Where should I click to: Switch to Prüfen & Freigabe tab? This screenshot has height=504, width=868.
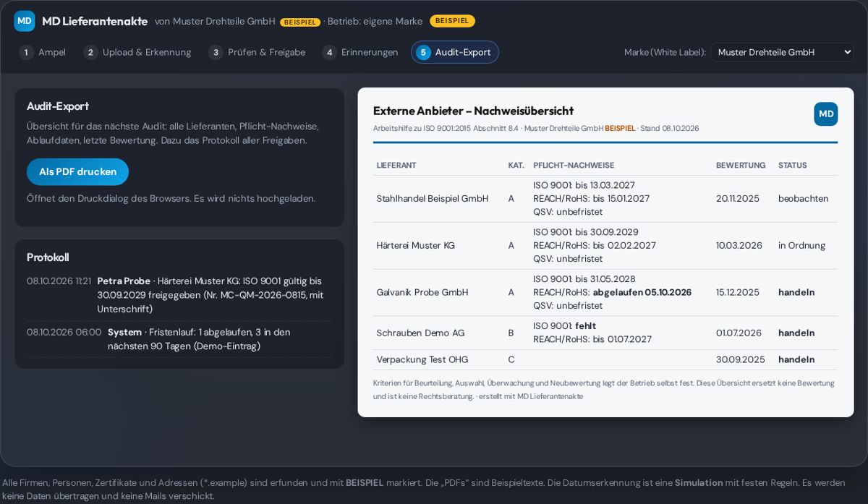[257, 52]
